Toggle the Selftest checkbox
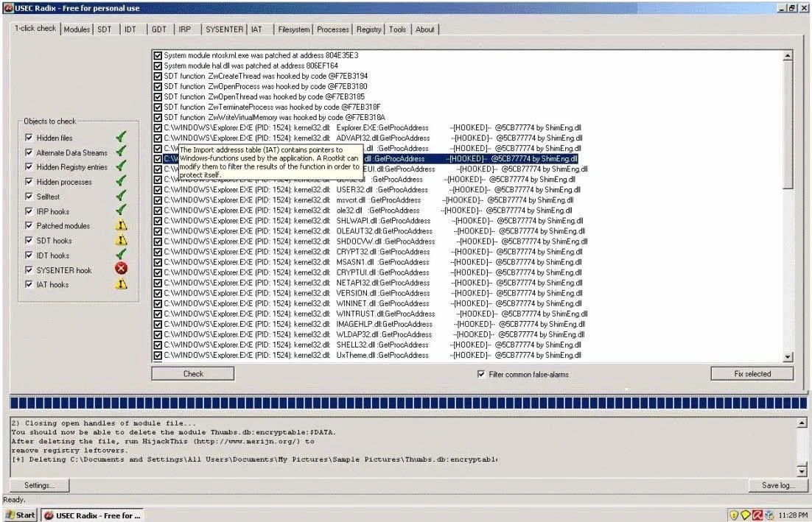The width and height of the screenshot is (812, 522). (29, 197)
